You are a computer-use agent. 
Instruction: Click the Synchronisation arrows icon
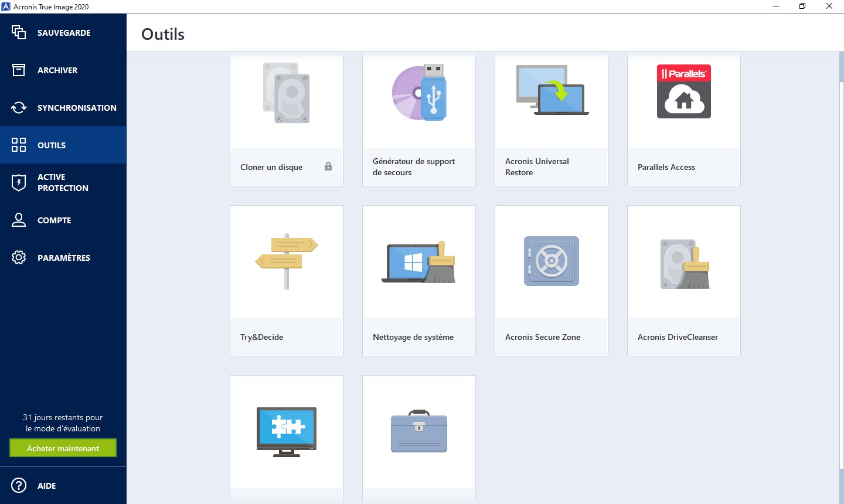tap(19, 107)
